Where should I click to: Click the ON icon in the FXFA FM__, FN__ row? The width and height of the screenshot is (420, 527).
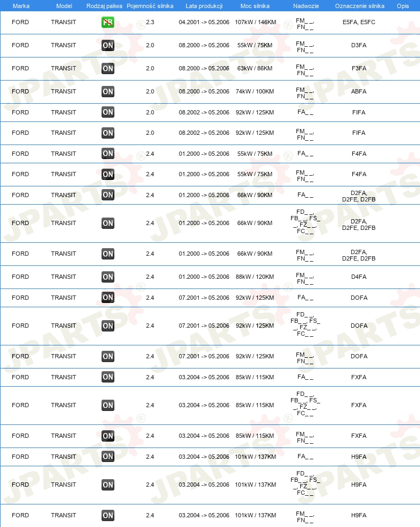[108, 436]
